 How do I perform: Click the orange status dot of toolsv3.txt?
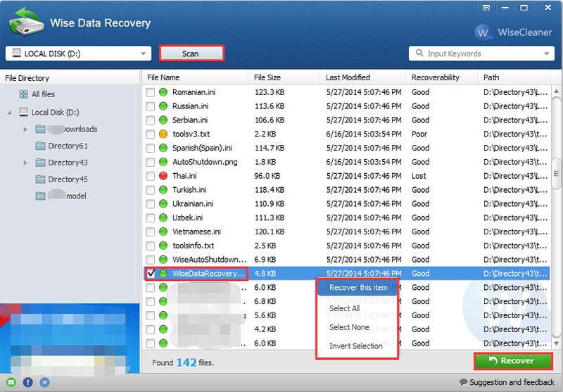(163, 134)
